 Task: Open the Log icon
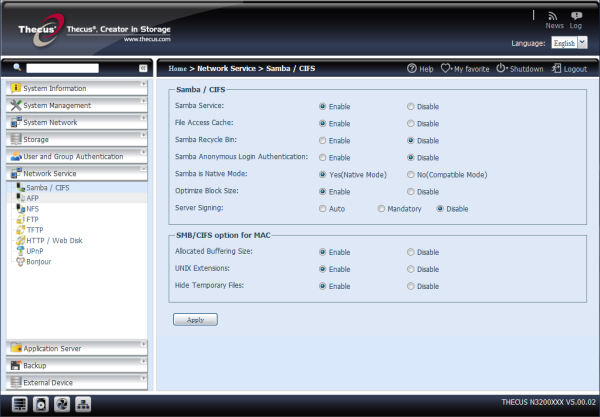pos(577,17)
